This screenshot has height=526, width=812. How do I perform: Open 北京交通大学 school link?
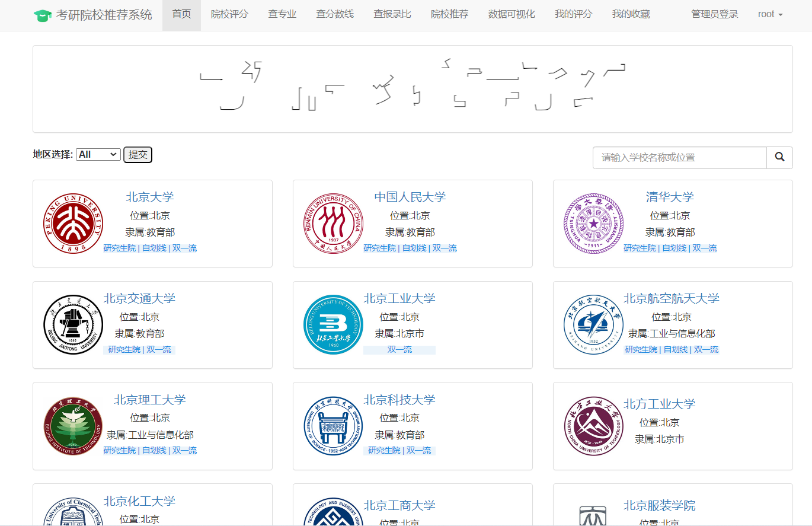point(139,298)
